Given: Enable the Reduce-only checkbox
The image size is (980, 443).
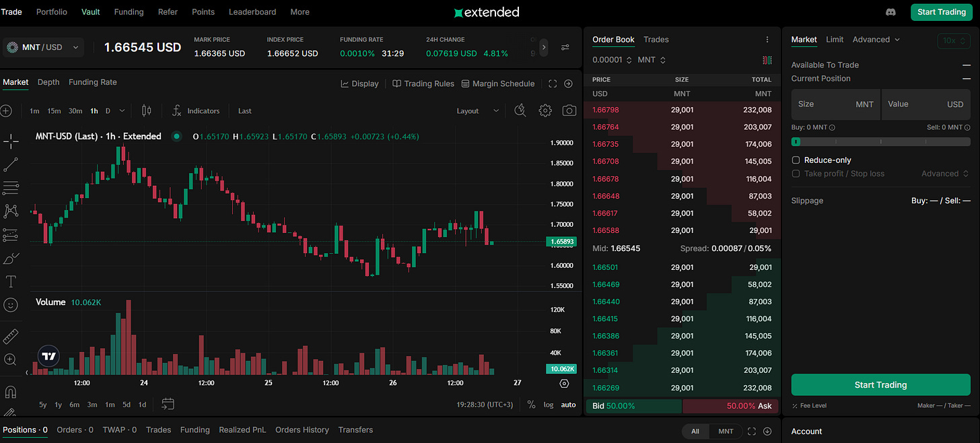Looking at the screenshot, I should (x=796, y=160).
